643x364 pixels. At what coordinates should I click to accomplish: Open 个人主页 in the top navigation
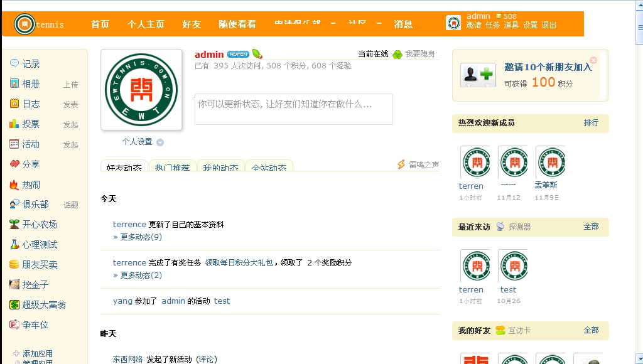(x=146, y=24)
